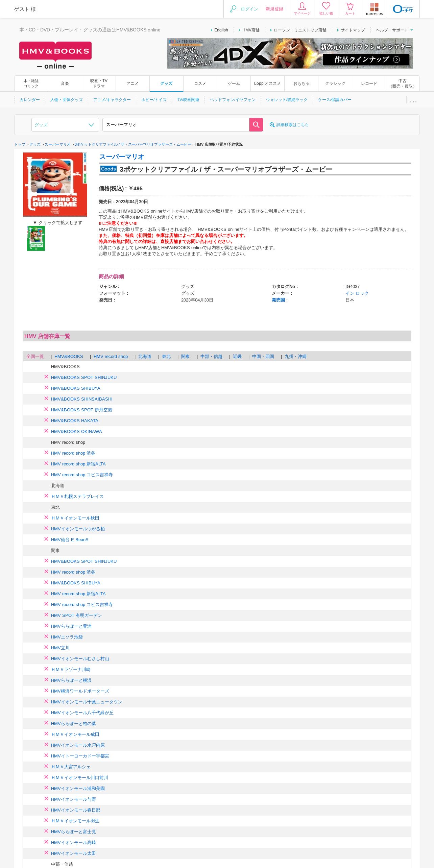Screen dimensions: 434x868
Task: Expand the ヘルプ・サポート dropdown
Action: pos(394,30)
